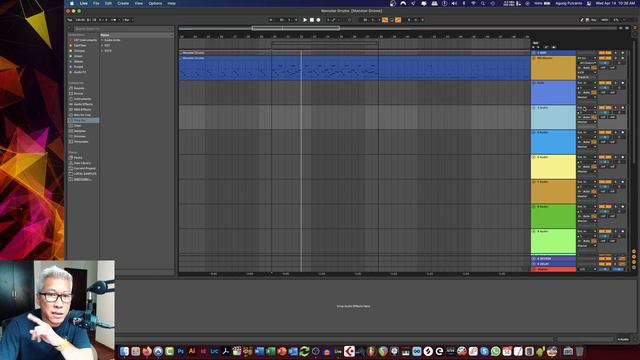This screenshot has height=360, width=640.
Task: Start playback with the Play button
Action: [x=305, y=20]
